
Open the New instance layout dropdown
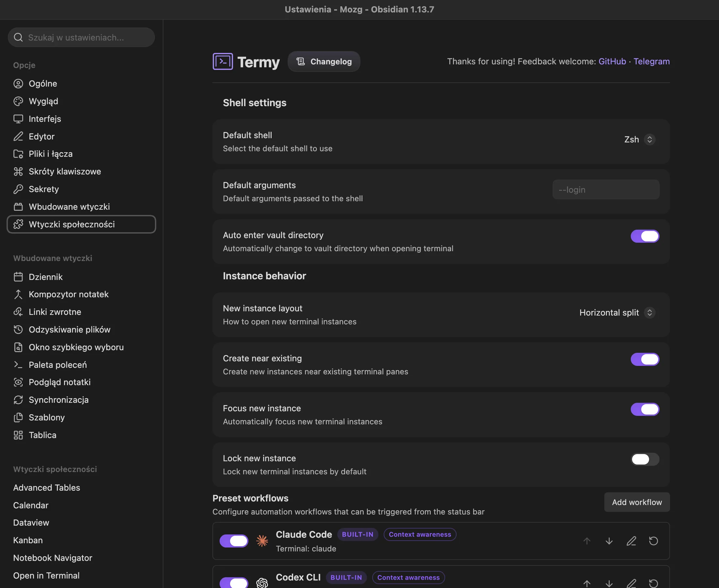pos(617,313)
